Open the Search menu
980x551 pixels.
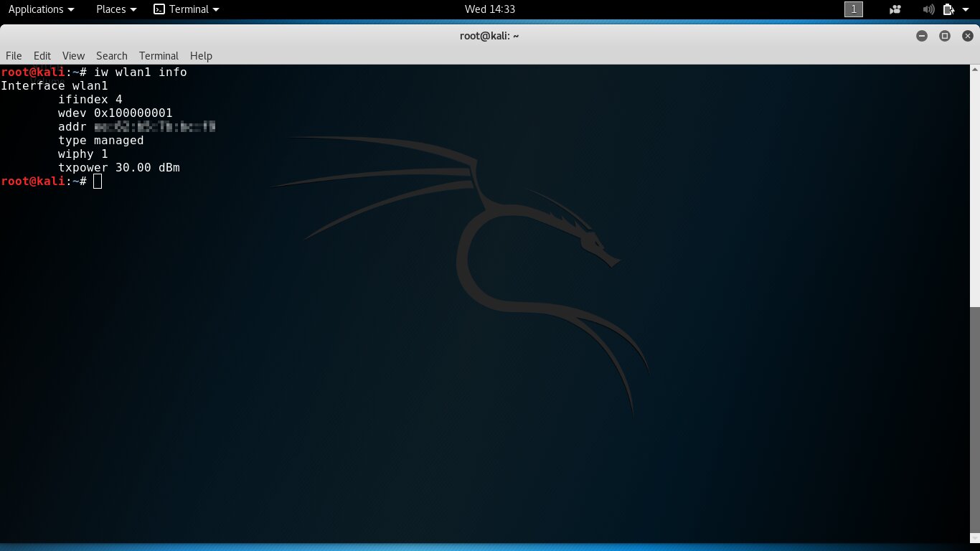point(111,56)
